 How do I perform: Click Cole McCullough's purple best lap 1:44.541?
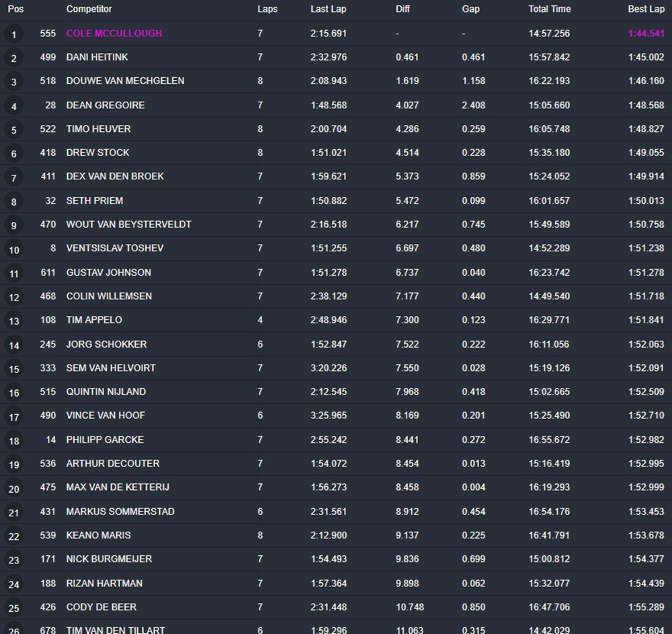click(646, 34)
